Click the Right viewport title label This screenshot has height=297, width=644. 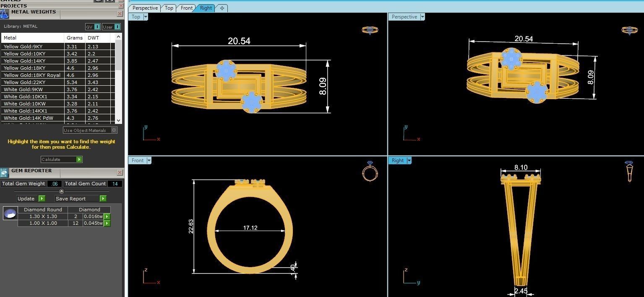pos(398,160)
